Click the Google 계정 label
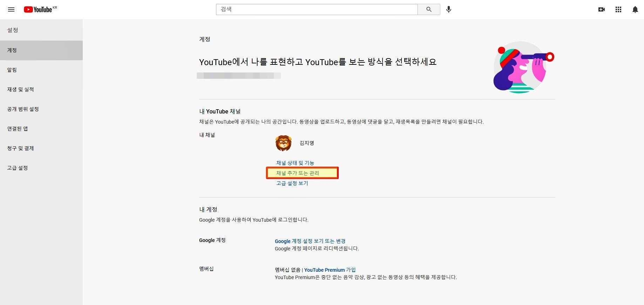 tap(212, 240)
